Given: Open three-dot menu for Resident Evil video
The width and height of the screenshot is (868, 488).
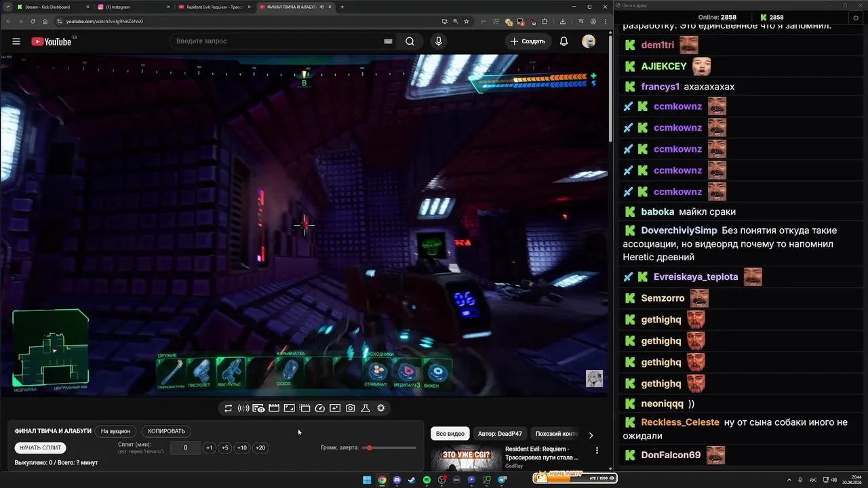Looking at the screenshot, I should point(597,450).
